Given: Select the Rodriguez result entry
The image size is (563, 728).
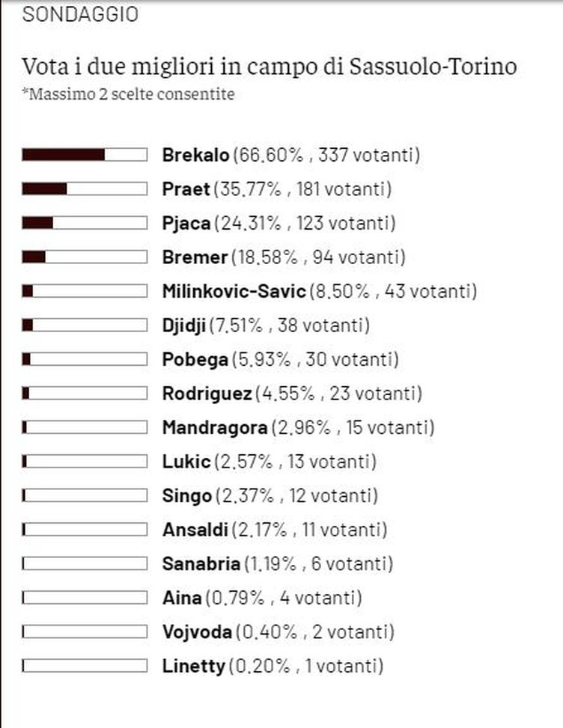Looking at the screenshot, I should click(292, 394).
